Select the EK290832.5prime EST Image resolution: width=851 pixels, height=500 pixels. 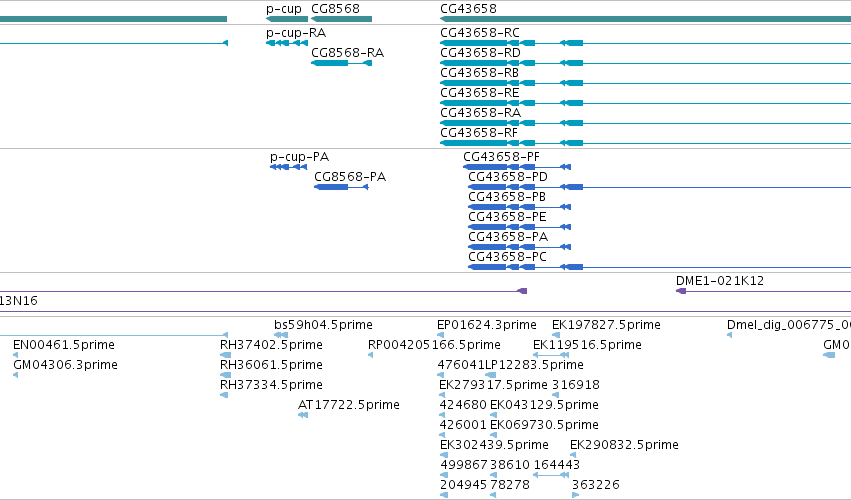coord(624,446)
